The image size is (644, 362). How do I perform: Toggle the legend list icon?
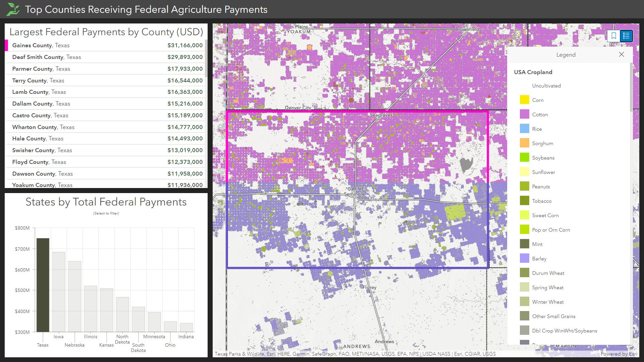pos(626,36)
